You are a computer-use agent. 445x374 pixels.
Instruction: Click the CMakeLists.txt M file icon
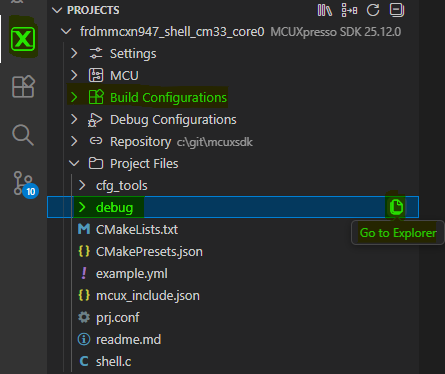(x=84, y=229)
